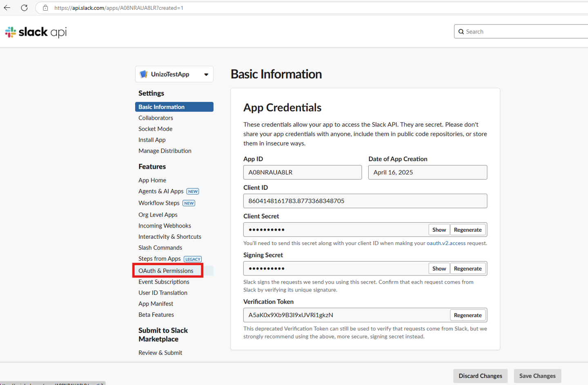Show the Signing Secret value

pyautogui.click(x=439, y=269)
